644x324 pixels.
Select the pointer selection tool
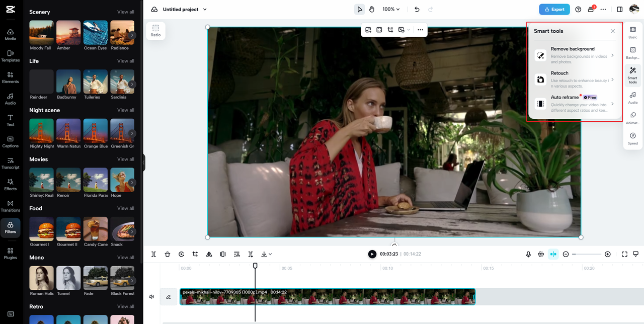[360, 9]
